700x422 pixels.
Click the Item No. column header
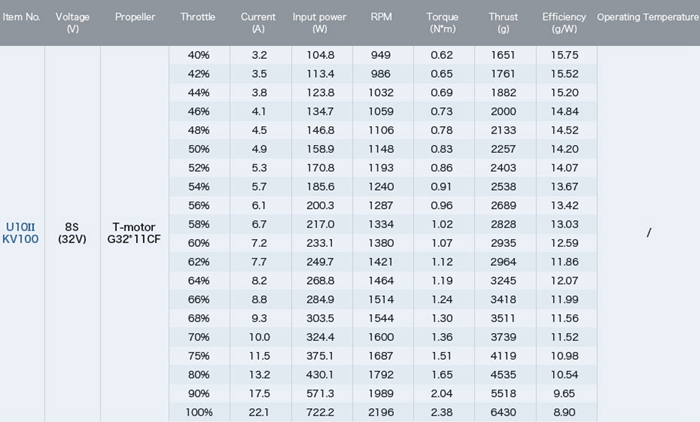[21, 17]
